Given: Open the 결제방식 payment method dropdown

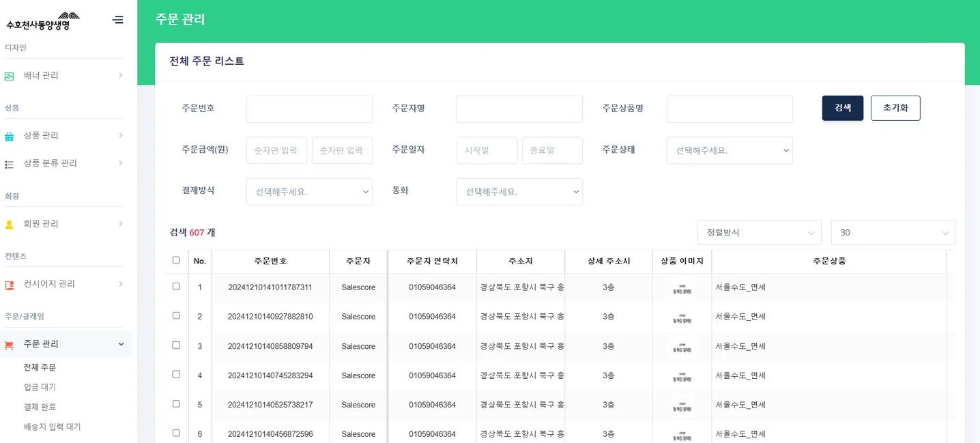Looking at the screenshot, I should pyautogui.click(x=308, y=192).
